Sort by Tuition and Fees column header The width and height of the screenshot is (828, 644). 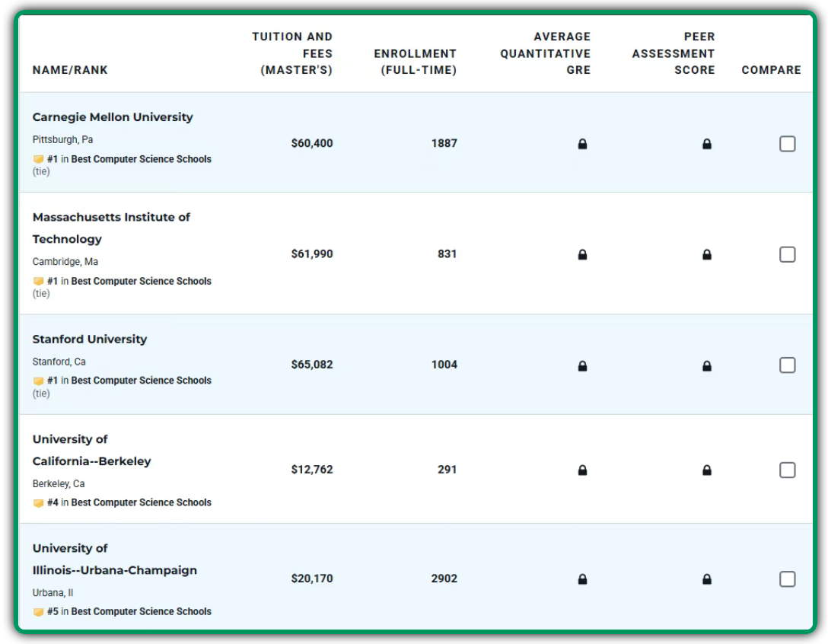coord(293,53)
